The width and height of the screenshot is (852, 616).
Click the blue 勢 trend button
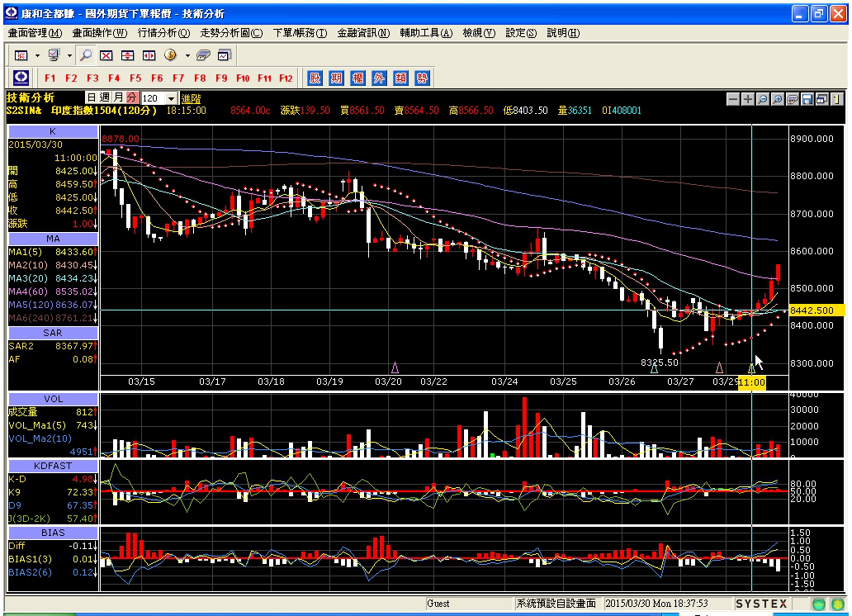coord(422,78)
